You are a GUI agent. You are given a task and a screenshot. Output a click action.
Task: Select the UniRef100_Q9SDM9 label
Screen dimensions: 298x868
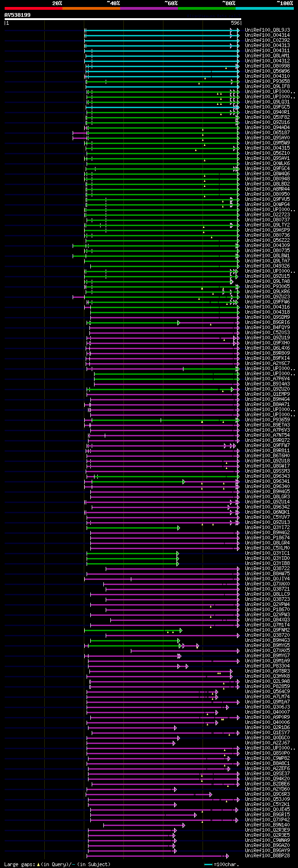click(x=267, y=317)
